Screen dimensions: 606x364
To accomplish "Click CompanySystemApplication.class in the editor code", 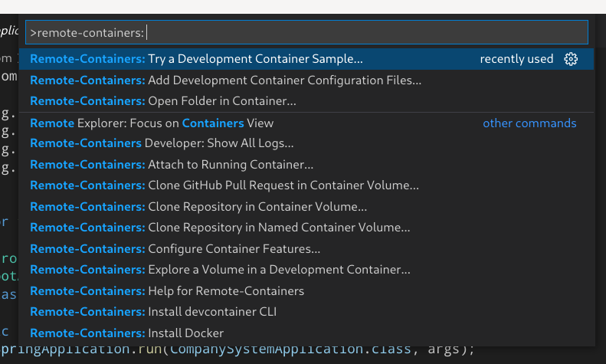I will pos(290,349).
